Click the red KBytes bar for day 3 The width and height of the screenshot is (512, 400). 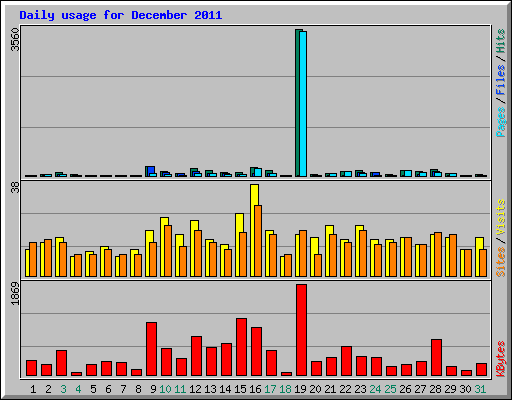tap(61, 363)
